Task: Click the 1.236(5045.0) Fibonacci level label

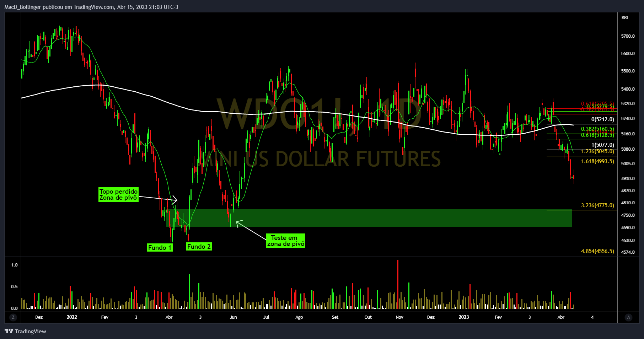Action: (x=597, y=151)
